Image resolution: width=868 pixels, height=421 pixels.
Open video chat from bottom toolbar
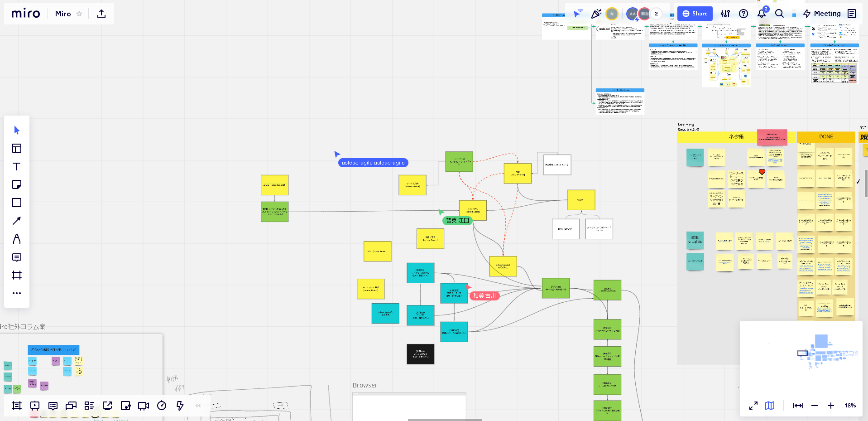coord(144,406)
